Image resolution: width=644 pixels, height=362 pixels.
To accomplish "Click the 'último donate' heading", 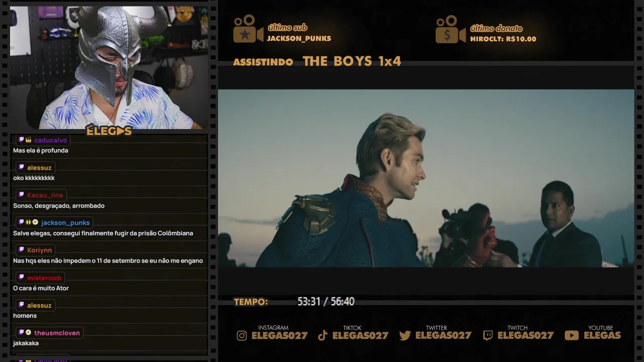I will [496, 29].
